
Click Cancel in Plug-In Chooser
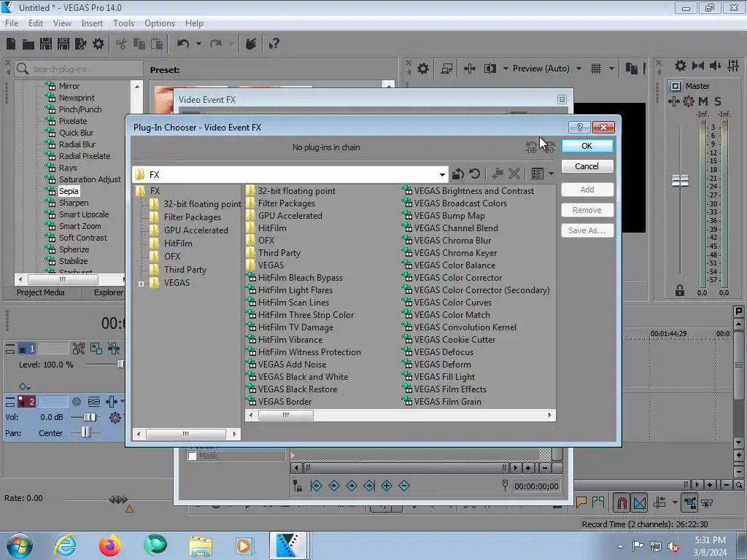point(587,166)
